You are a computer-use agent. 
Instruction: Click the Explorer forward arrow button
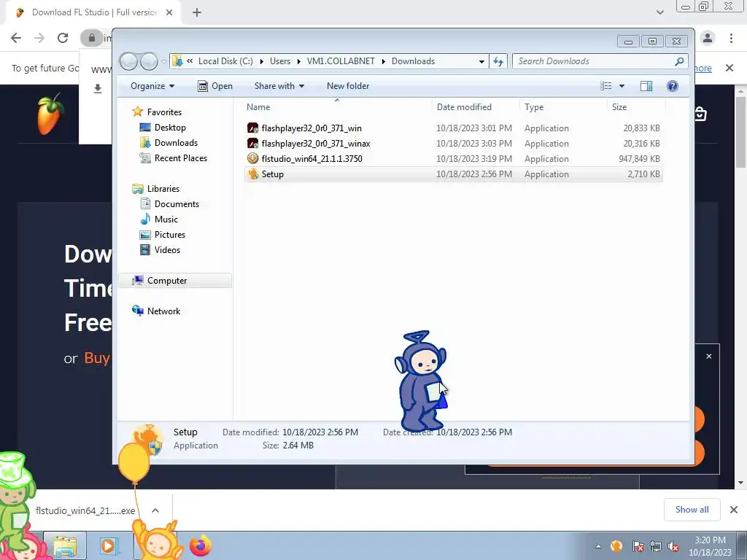click(x=149, y=61)
